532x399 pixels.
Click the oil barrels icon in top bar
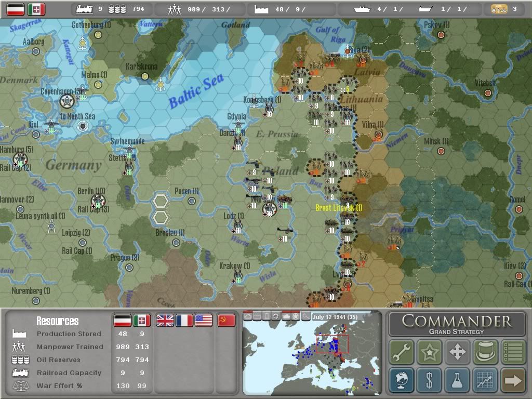[117, 9]
